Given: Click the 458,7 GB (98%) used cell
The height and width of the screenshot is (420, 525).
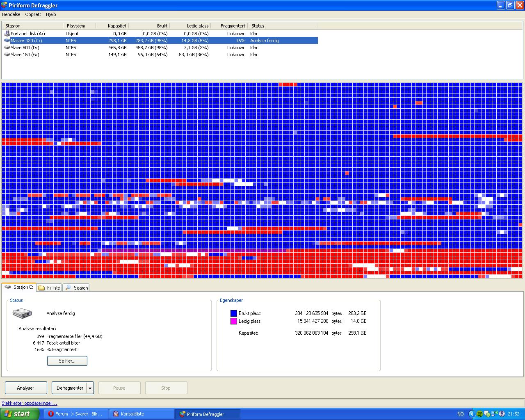Looking at the screenshot, I should [151, 48].
